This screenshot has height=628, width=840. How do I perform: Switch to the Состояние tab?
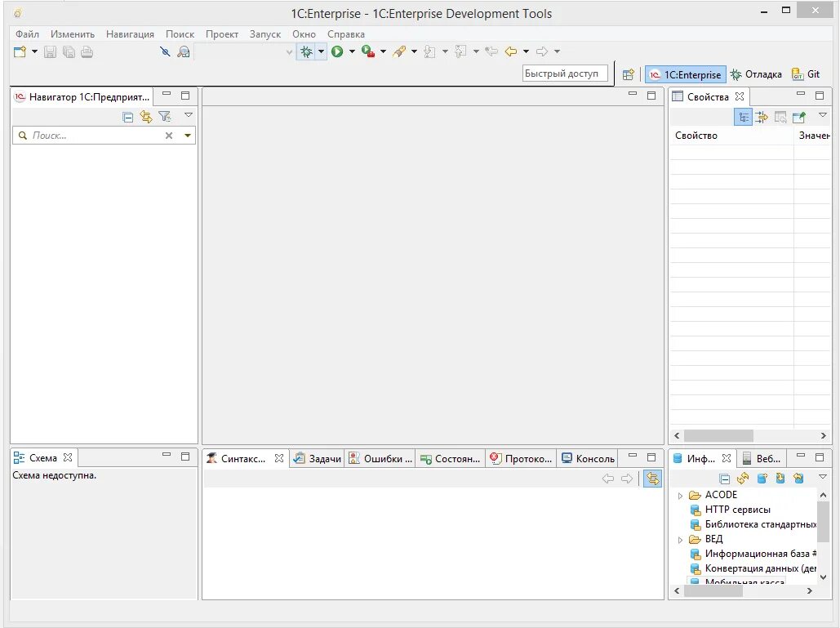coord(451,459)
